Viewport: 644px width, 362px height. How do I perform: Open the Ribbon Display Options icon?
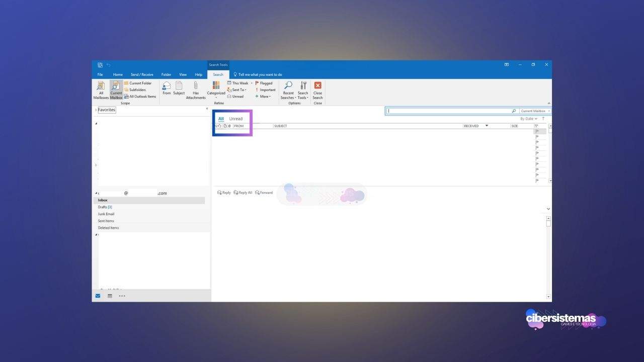coord(507,65)
